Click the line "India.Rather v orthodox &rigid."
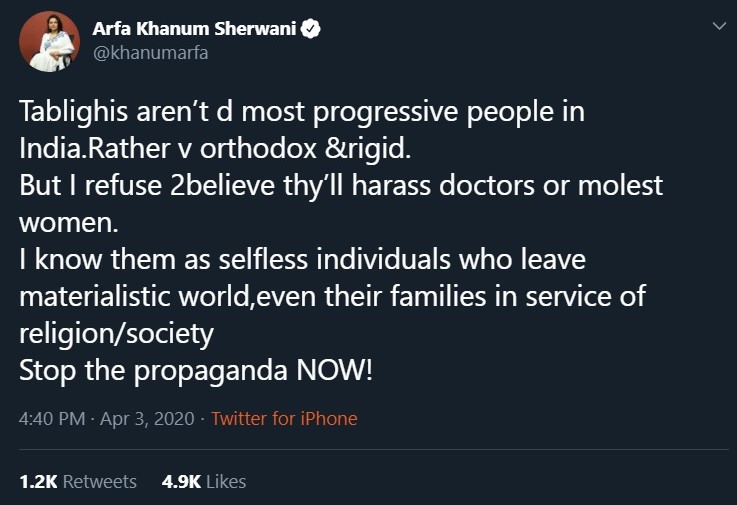Viewport: 737px width, 505px height. pyautogui.click(x=215, y=148)
